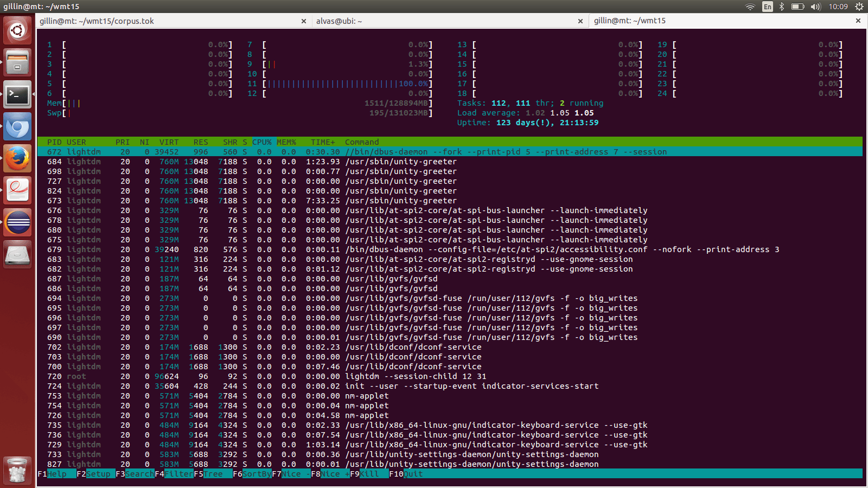
Task: Select process 735 indicator-keyboard-service row
Action: tap(450, 425)
